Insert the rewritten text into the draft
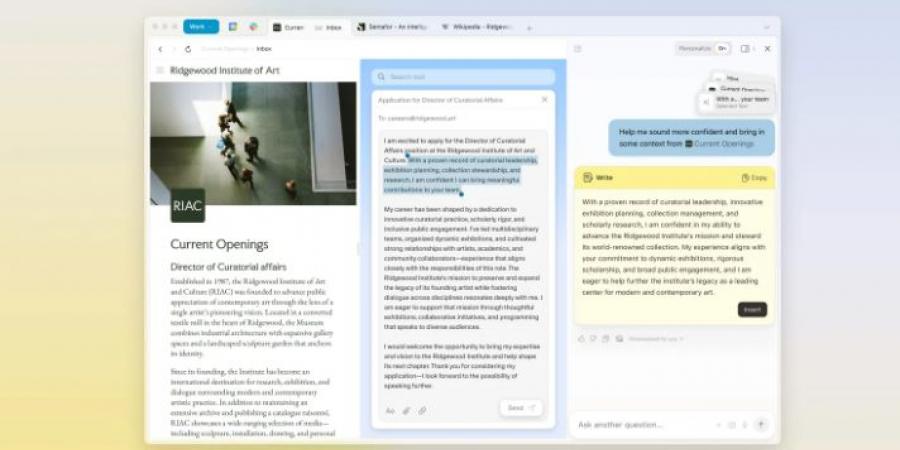 (x=752, y=309)
